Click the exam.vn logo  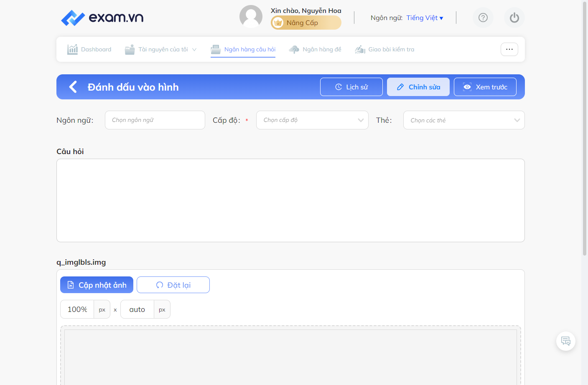(x=102, y=18)
